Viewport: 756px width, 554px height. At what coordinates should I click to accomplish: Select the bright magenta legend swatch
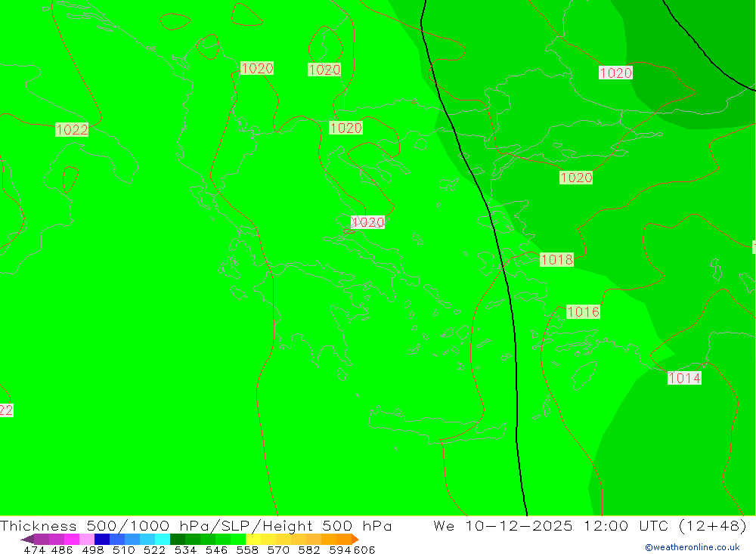click(72, 539)
